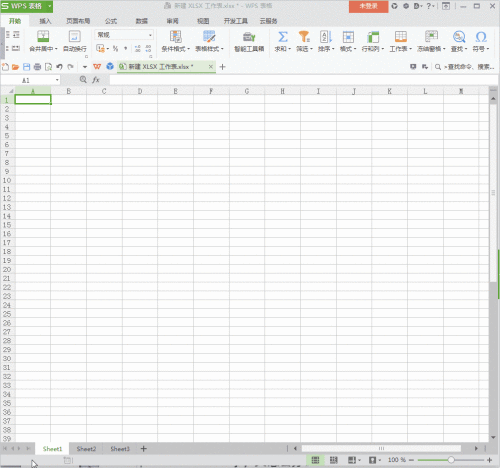
Task: Click the currency format icon
Action: point(101,49)
